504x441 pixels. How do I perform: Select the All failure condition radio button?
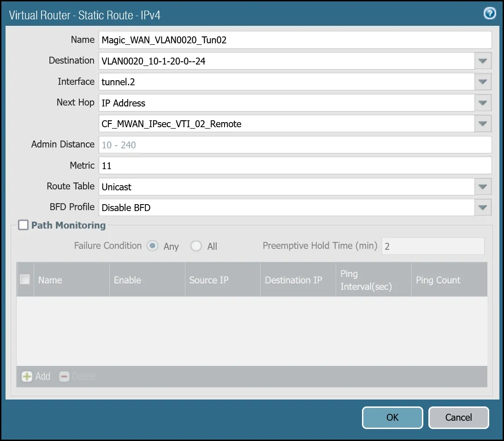tap(196, 246)
